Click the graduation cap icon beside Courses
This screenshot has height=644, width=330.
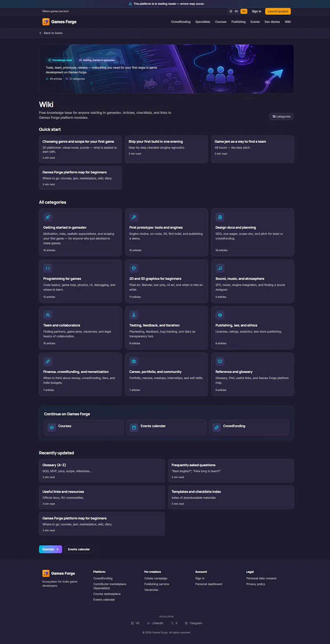tap(52, 428)
